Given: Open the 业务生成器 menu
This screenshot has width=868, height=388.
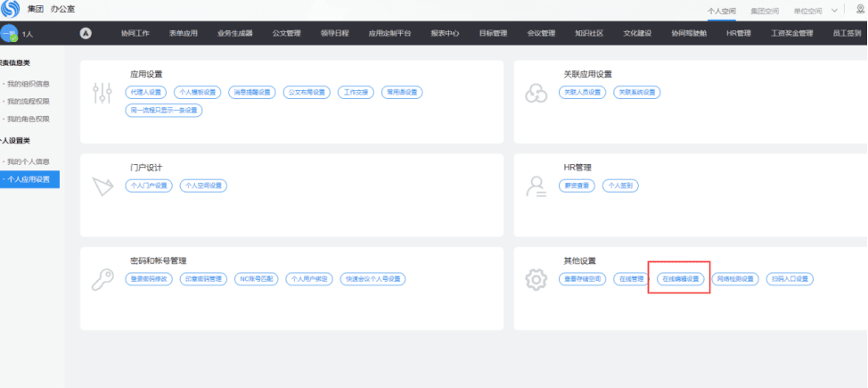Looking at the screenshot, I should [234, 33].
